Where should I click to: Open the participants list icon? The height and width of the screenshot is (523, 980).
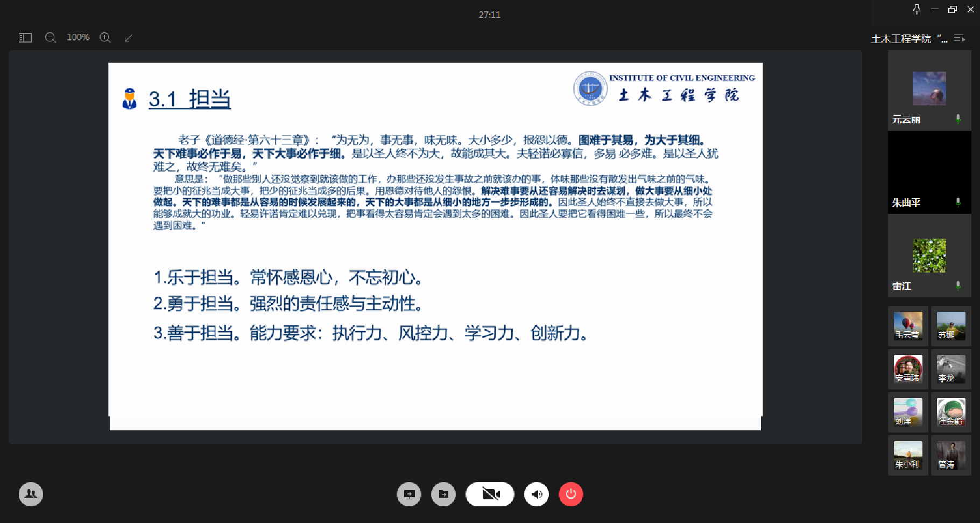(31, 494)
